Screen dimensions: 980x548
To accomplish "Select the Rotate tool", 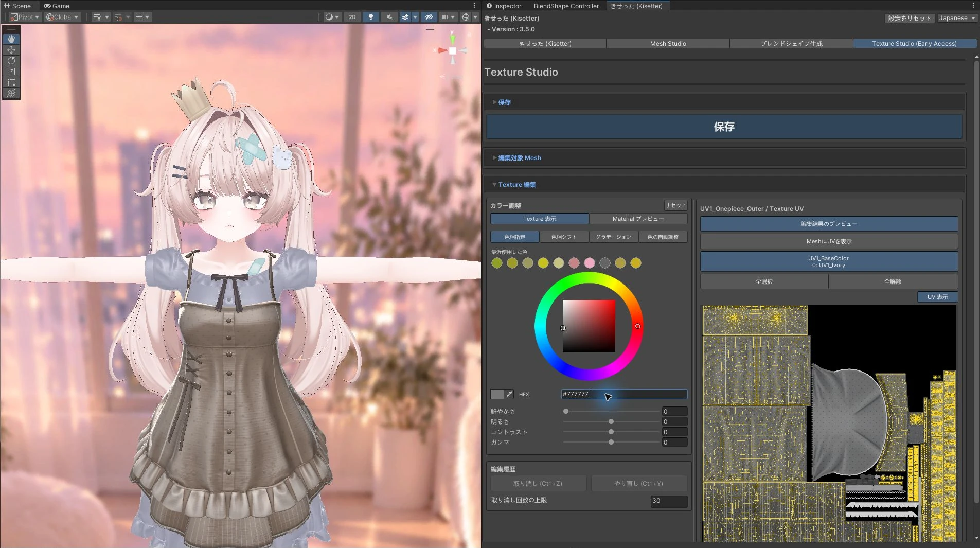I will click(x=11, y=61).
